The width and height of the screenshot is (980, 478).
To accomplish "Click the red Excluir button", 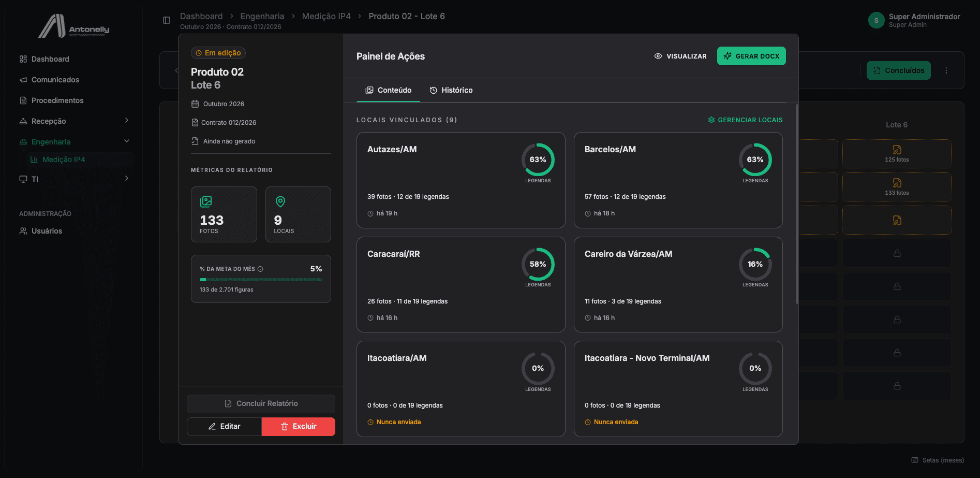I will (x=299, y=426).
